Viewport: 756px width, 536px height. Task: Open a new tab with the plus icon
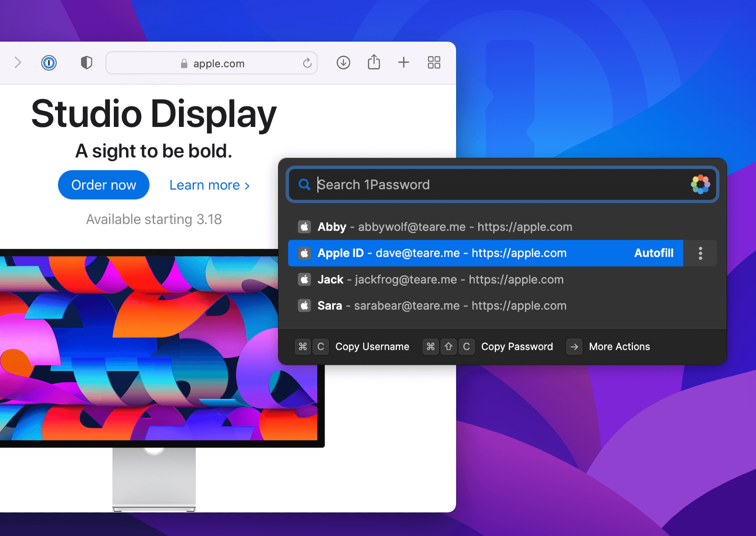pyautogui.click(x=403, y=62)
